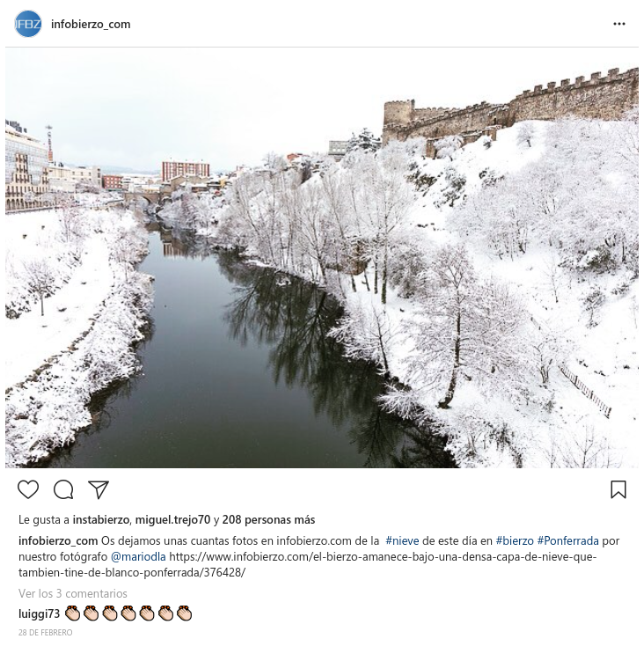Like the post with the heart icon
Screen dimensions: 644x661
pyautogui.click(x=28, y=489)
